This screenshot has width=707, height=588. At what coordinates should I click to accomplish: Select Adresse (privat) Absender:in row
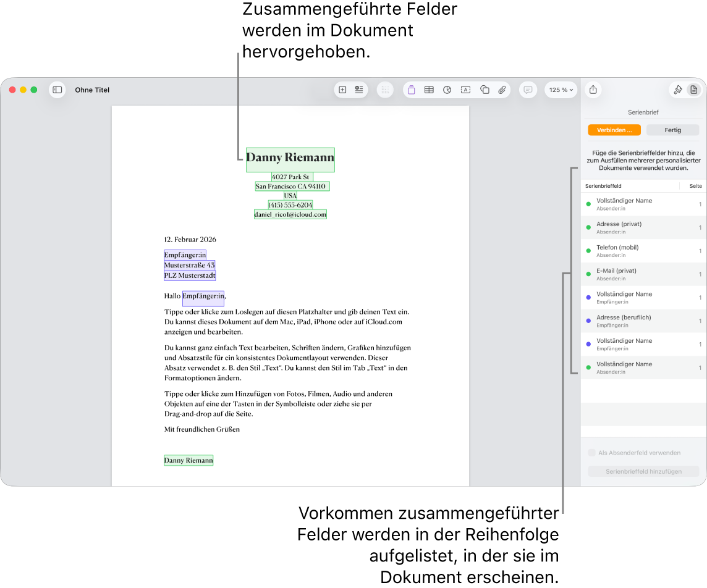coord(643,227)
